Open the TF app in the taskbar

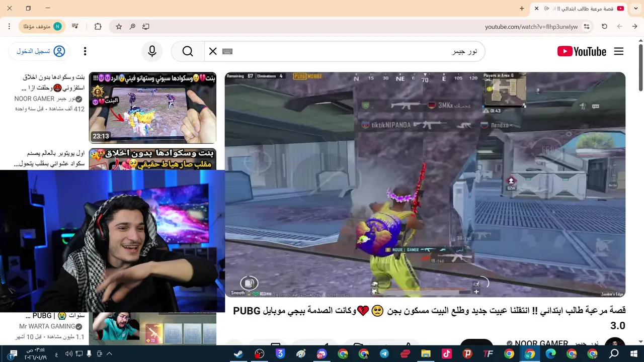pyautogui.click(x=488, y=354)
